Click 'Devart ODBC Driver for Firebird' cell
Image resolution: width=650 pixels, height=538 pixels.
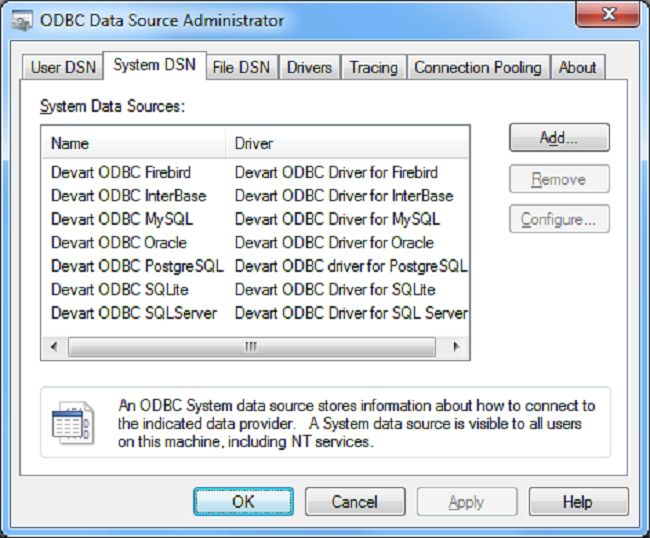click(x=336, y=172)
